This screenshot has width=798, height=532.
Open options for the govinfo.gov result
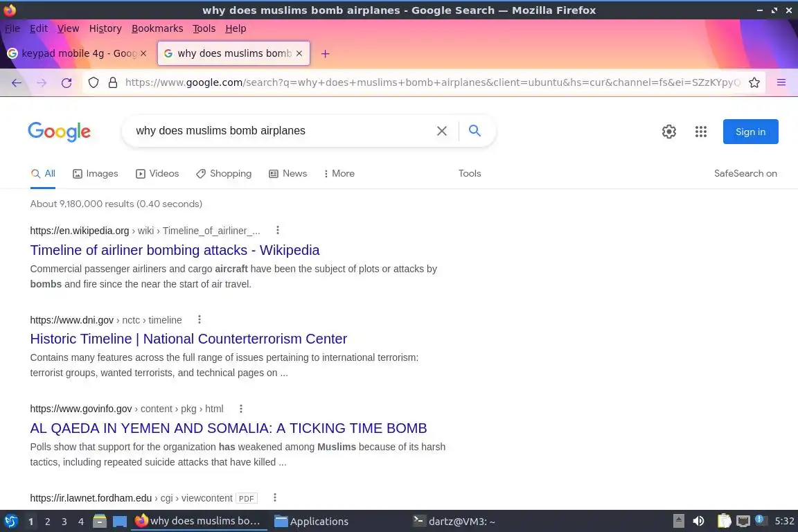(x=241, y=408)
